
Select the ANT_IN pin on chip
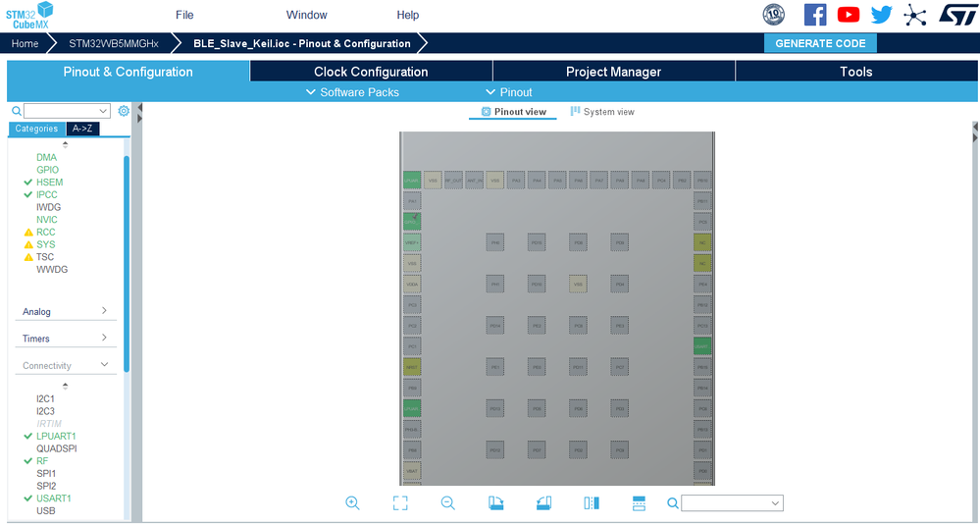tap(475, 181)
